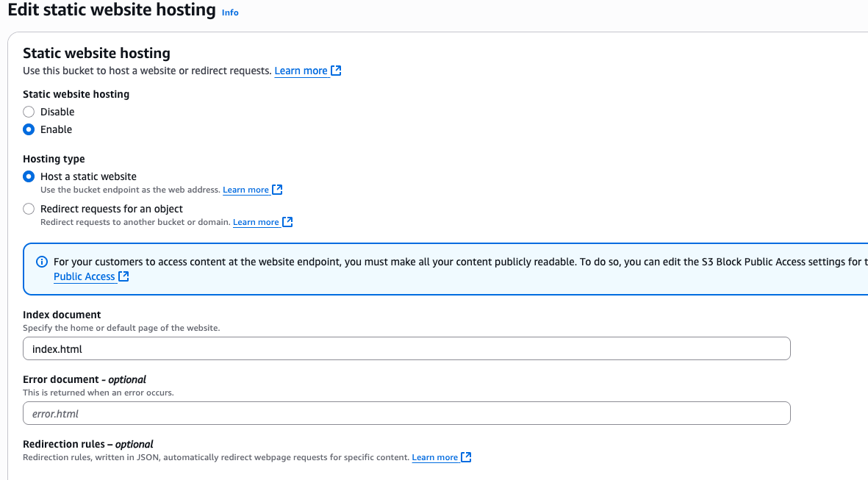The image size is (868, 480).
Task: Click external link icon after top Learn more
Action: [x=336, y=71]
